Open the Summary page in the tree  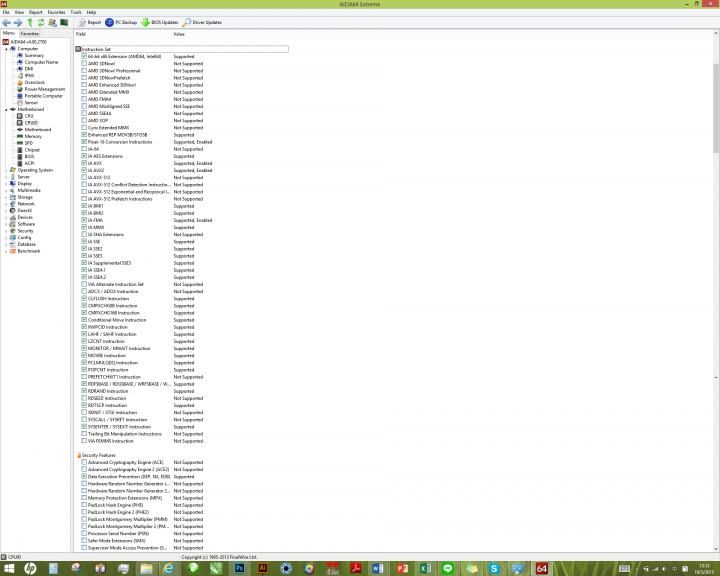click(x=34, y=55)
